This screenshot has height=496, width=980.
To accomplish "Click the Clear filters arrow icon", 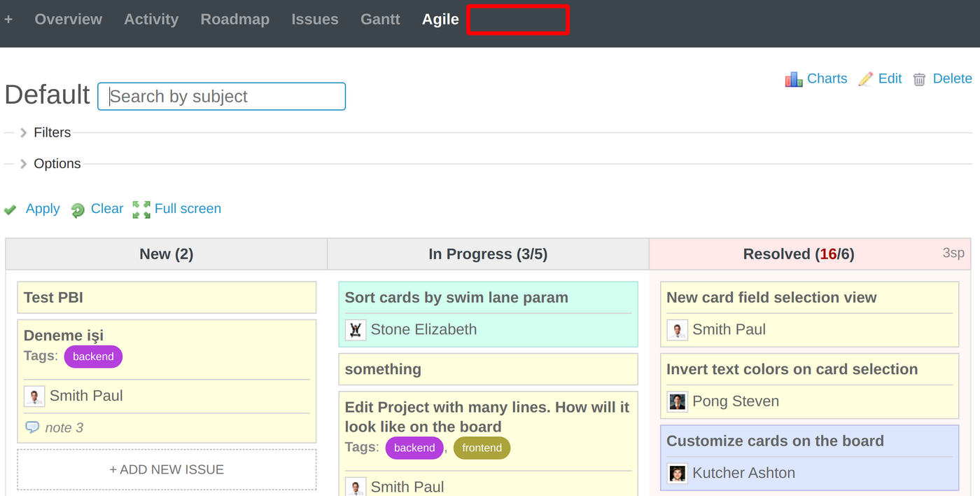I will (x=78, y=209).
